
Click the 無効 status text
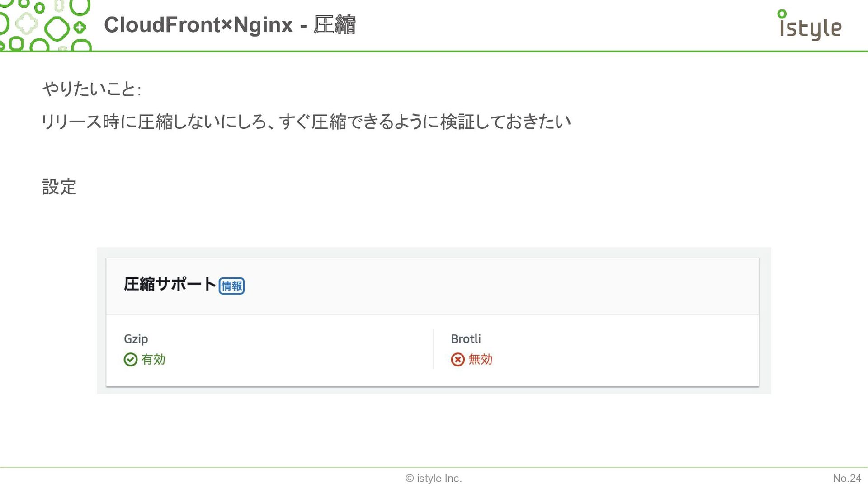coord(480,360)
